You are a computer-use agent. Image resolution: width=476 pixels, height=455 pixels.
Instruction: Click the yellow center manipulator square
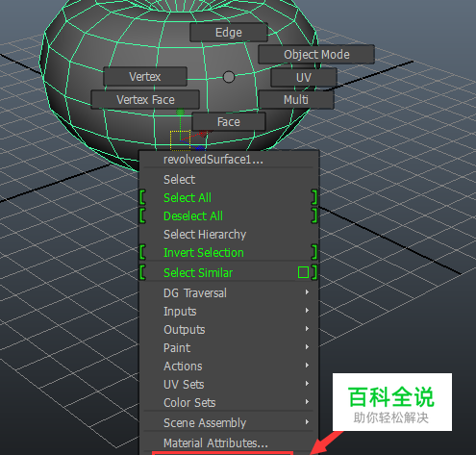(180, 140)
